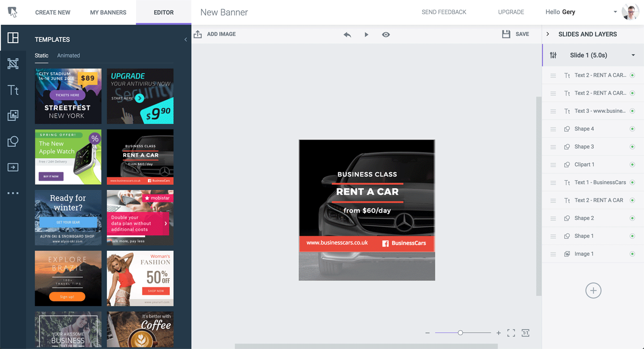Play the banner animation
Viewport: 644px width, 349px height.
(366, 35)
